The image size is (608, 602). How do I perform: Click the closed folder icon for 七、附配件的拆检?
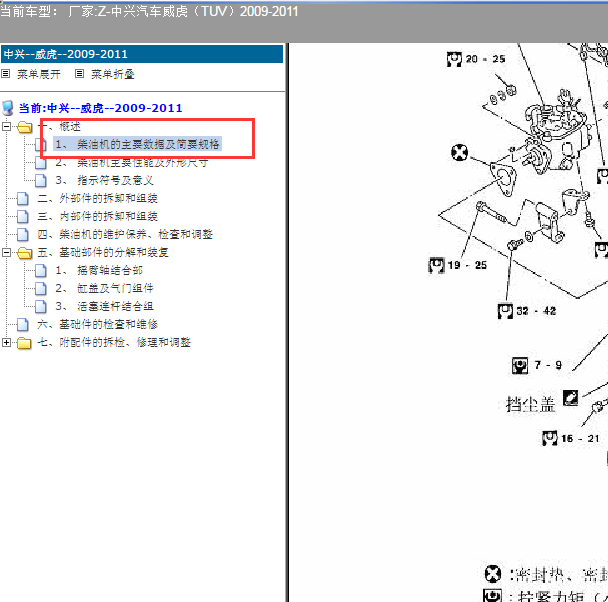point(24,343)
